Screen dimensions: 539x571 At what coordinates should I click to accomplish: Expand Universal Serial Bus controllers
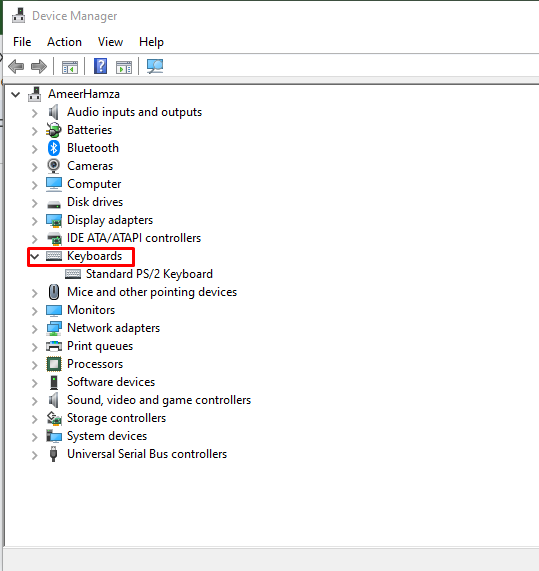(x=35, y=455)
